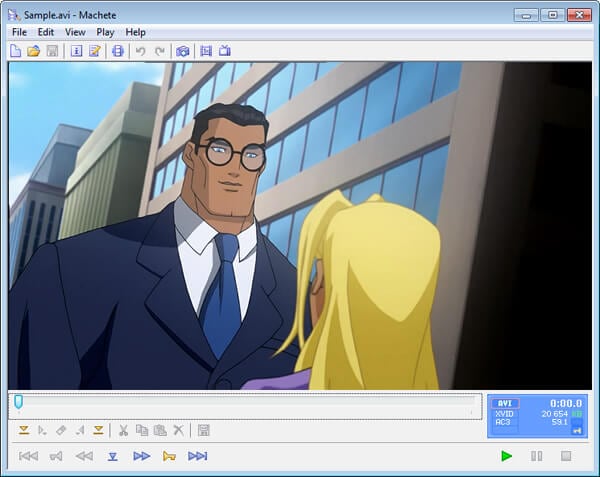Viewport: 600px width, 477px height.
Task: Open a video with the folder icon
Action: tap(34, 51)
